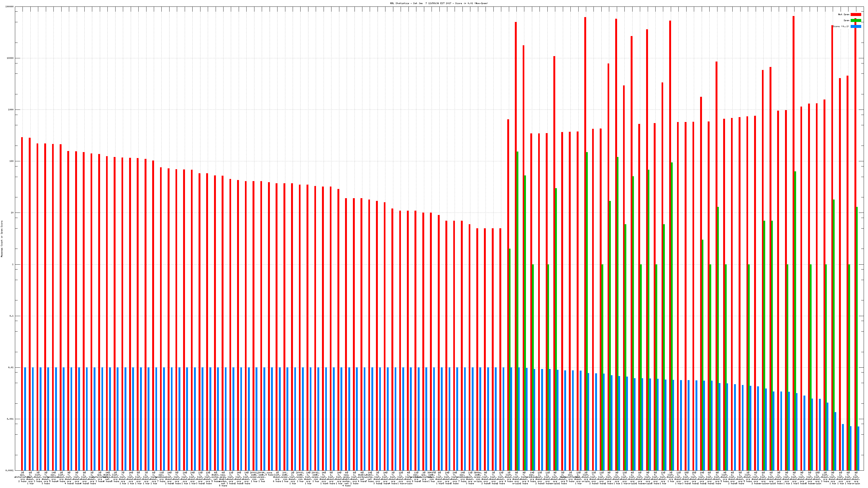
Task: Click the leftmost blue score bar
Action: coord(25,419)
